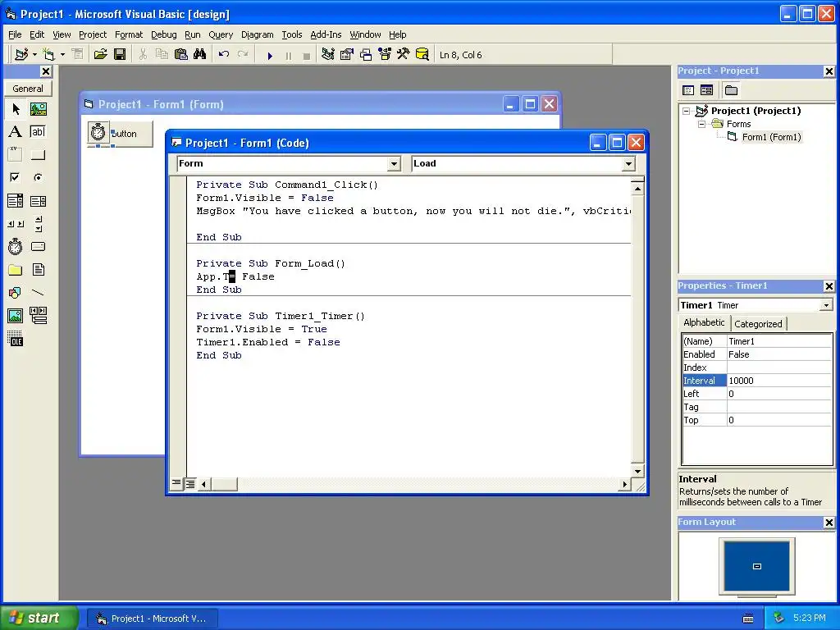Image resolution: width=840 pixels, height=630 pixels.
Task: Select the Label tool in toolbox
Action: pos(16,132)
